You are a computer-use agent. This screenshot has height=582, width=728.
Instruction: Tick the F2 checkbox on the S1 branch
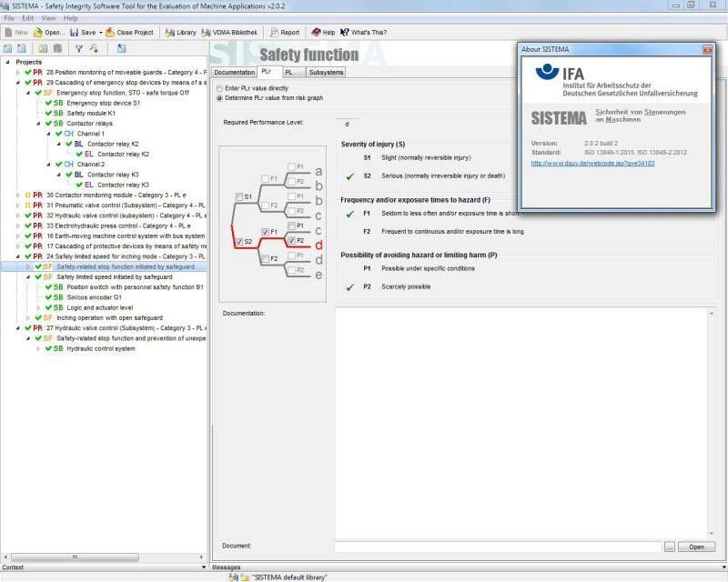click(265, 206)
